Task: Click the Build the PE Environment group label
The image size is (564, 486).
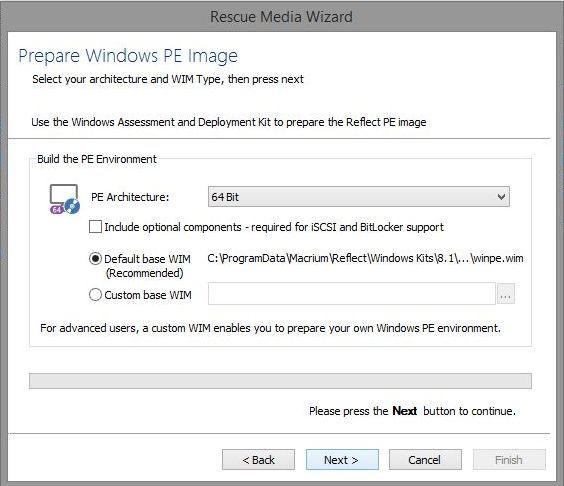Action: [97, 159]
